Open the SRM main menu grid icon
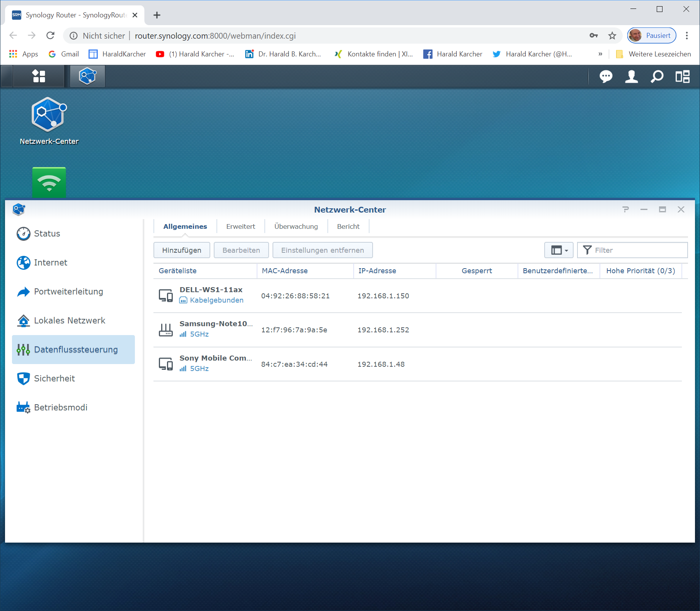700x611 pixels. (x=39, y=76)
